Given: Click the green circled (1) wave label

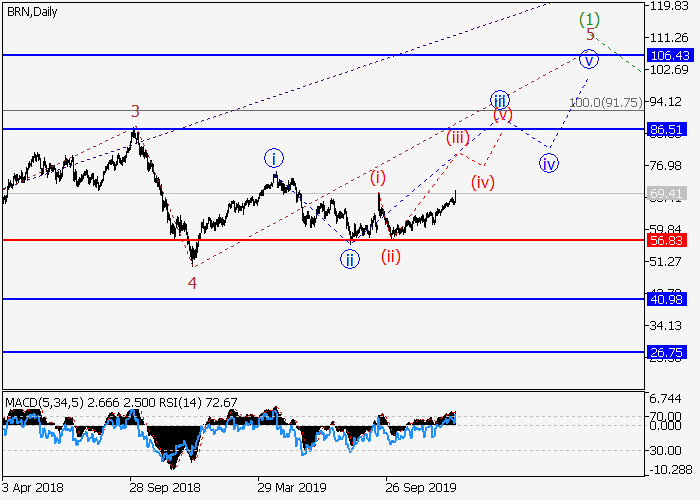Looking at the screenshot, I should (x=590, y=19).
